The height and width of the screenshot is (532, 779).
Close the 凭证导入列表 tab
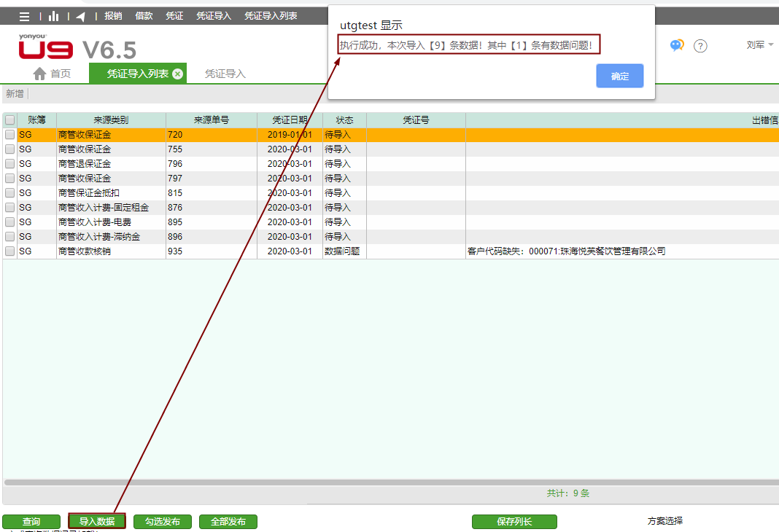(x=177, y=74)
